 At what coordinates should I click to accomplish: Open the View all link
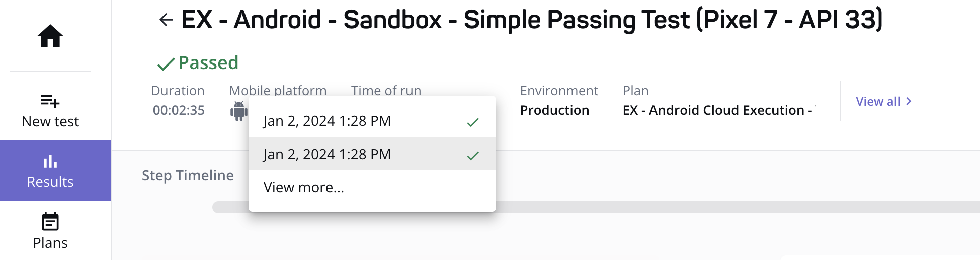pyautogui.click(x=878, y=101)
